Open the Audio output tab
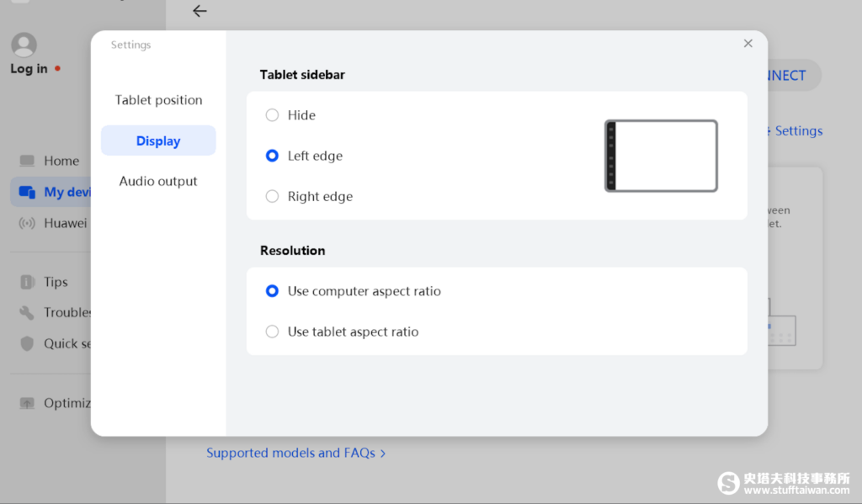The image size is (862, 504). (158, 182)
